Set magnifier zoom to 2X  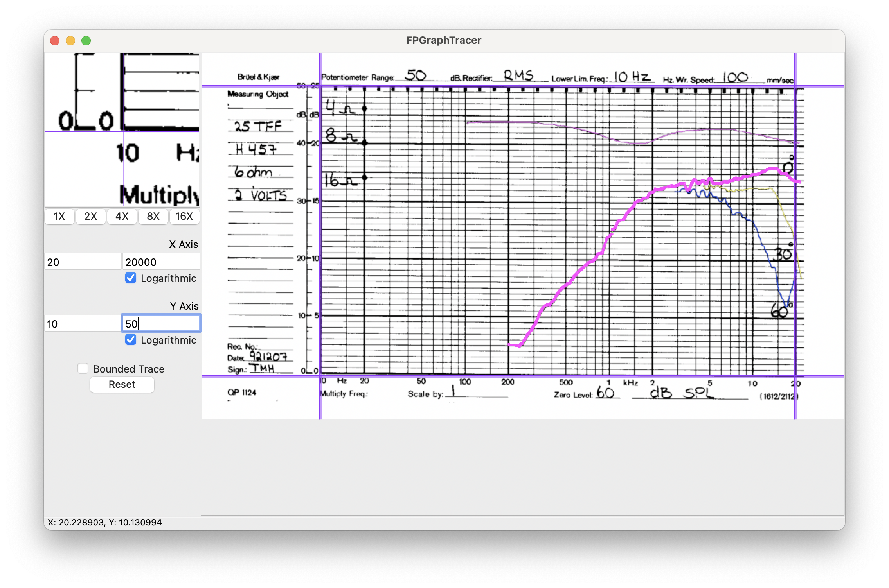(x=90, y=216)
